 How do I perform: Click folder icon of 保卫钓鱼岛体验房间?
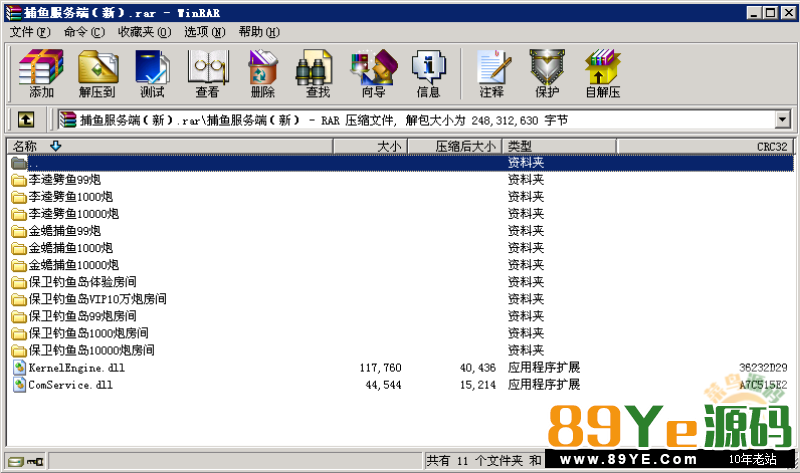tap(19, 282)
